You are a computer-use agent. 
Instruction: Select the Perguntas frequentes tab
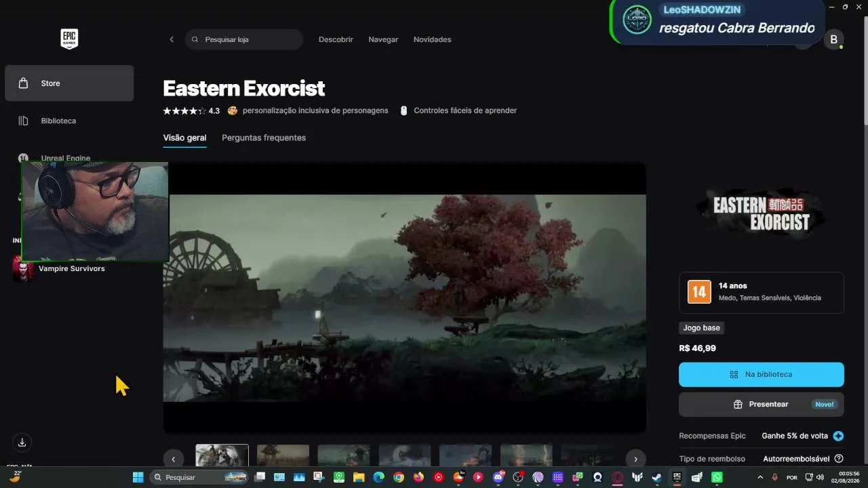[264, 138]
